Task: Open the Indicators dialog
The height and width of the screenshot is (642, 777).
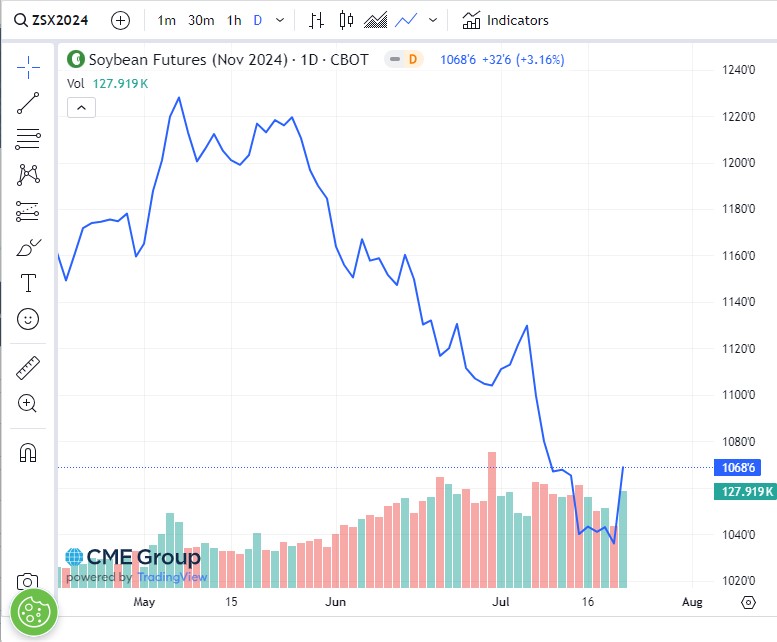Action: 506,20
